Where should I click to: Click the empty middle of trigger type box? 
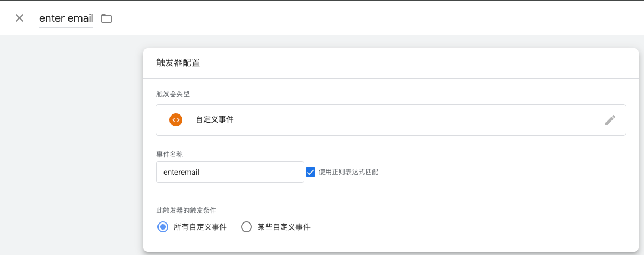point(407,120)
